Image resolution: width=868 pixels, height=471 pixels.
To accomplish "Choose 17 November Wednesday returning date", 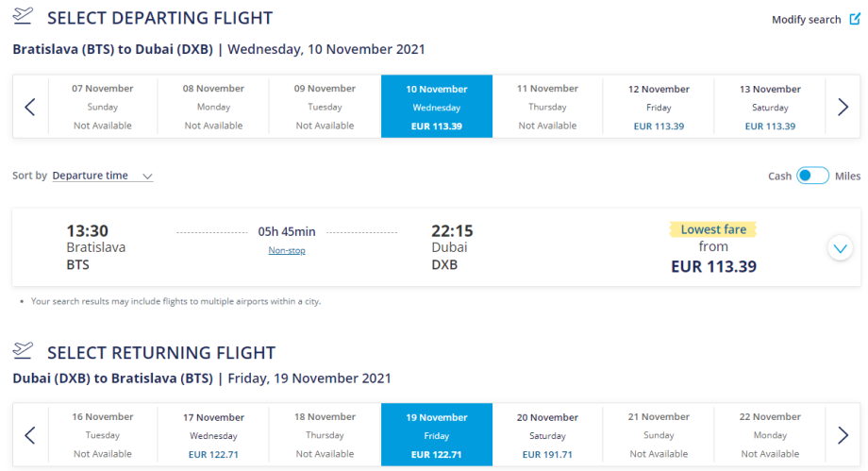I will coord(213,435).
